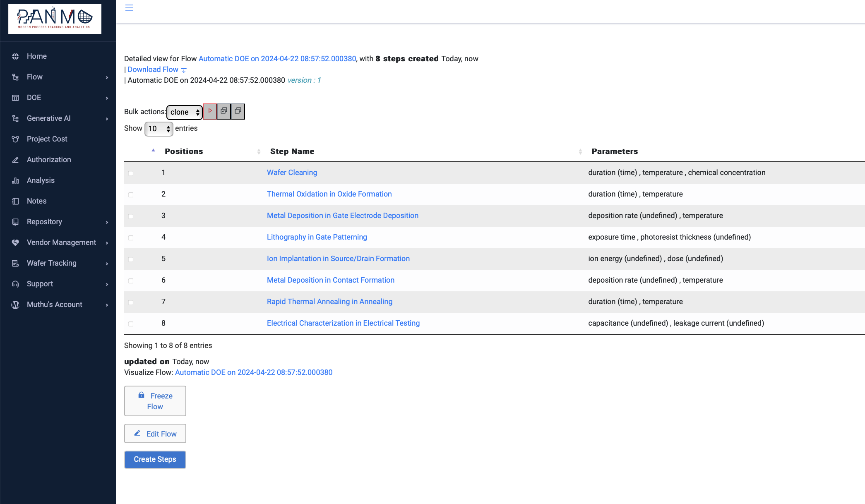Viewport: 865px width, 504px height.
Task: Click the Project Cost icon
Action: click(x=15, y=139)
